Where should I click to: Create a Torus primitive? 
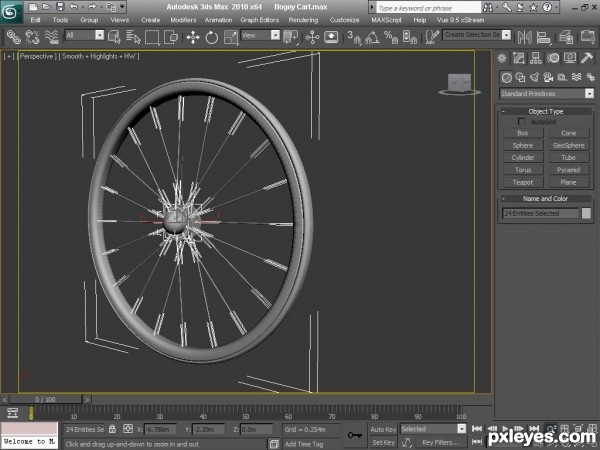tap(523, 170)
